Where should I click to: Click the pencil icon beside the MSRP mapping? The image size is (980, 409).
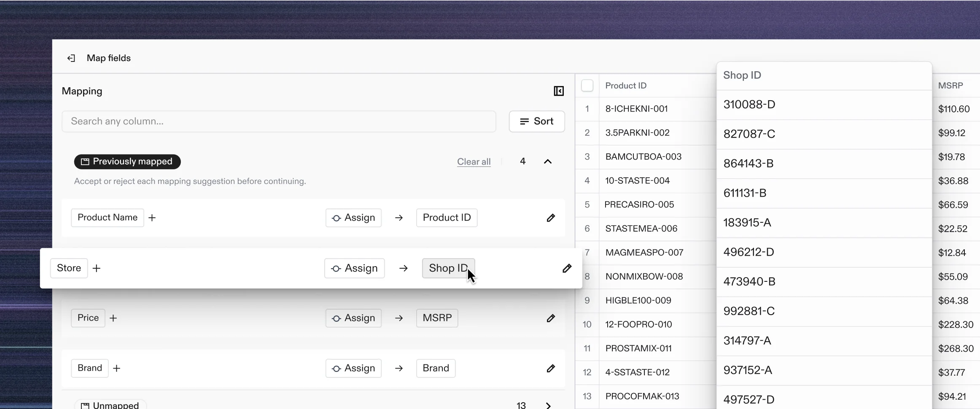pos(551,318)
